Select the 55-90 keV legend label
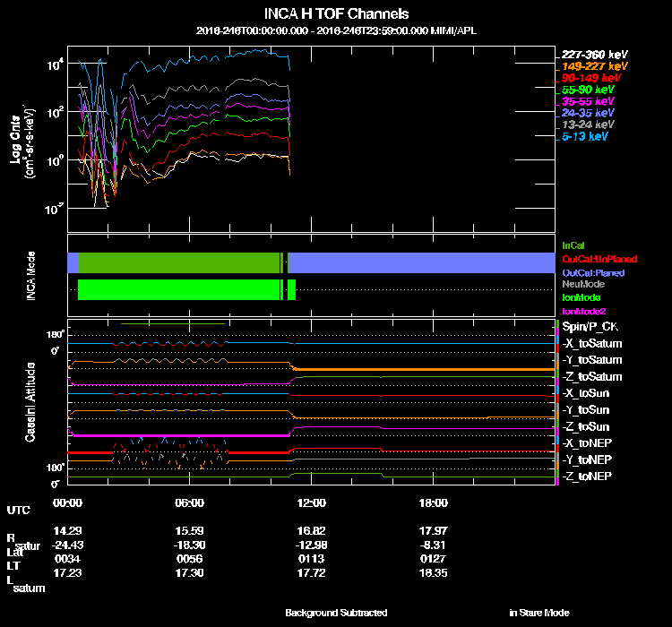 [x=588, y=90]
